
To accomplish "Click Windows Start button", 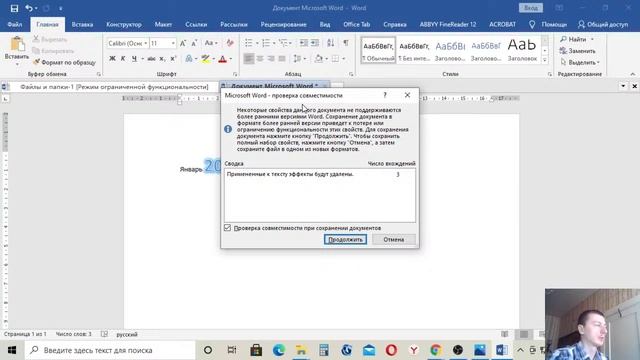I will pos(12,350).
